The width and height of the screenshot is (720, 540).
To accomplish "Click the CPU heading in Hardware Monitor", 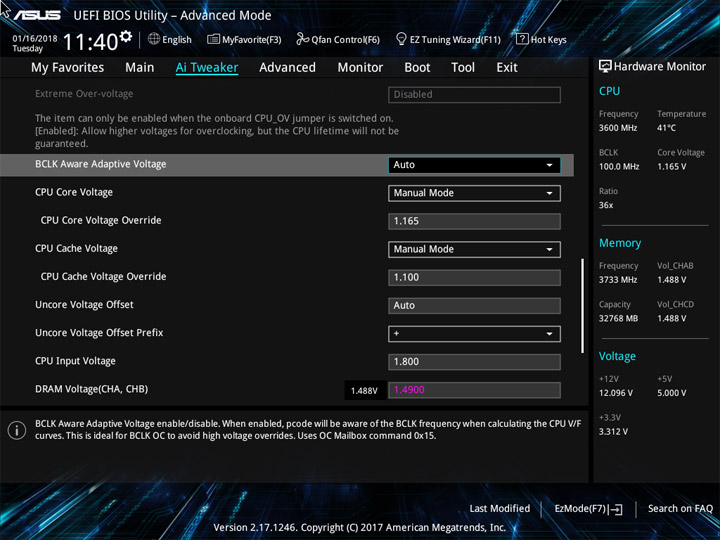I will pos(609,91).
